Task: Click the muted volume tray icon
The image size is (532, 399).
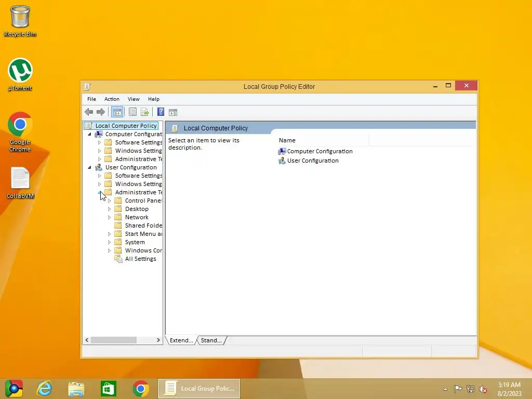Action: pyautogui.click(x=483, y=389)
